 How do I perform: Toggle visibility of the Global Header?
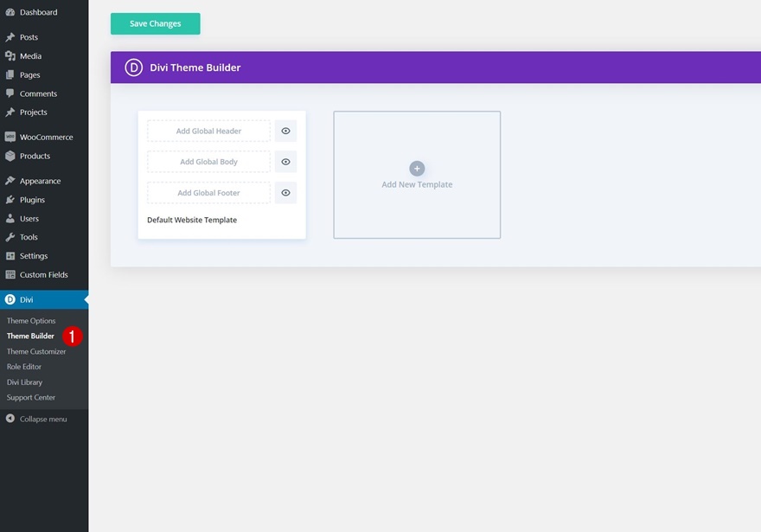coord(286,131)
